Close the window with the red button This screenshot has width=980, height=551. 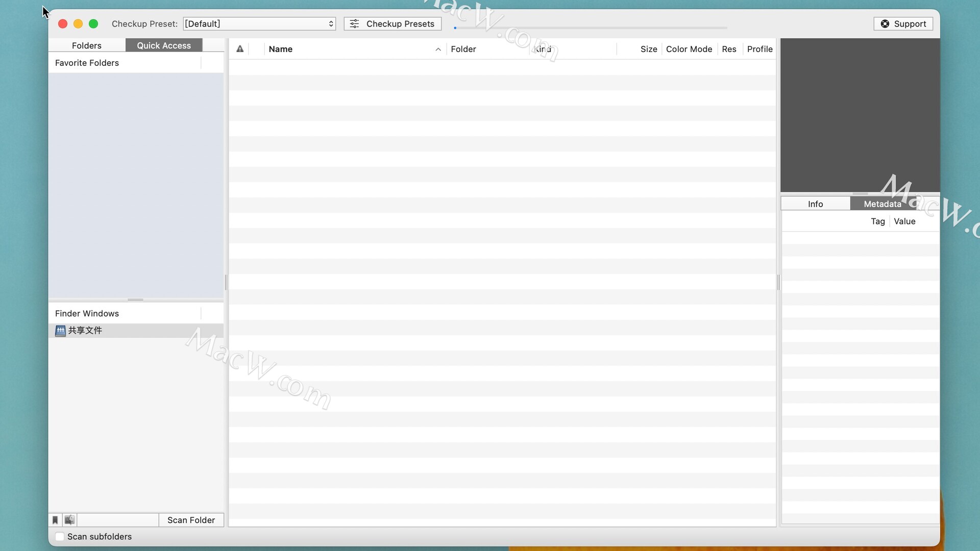click(x=63, y=24)
